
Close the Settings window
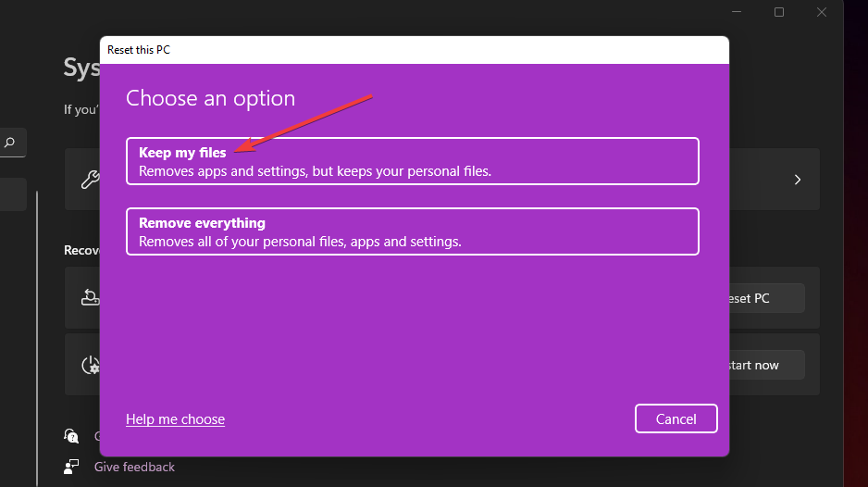point(822,12)
